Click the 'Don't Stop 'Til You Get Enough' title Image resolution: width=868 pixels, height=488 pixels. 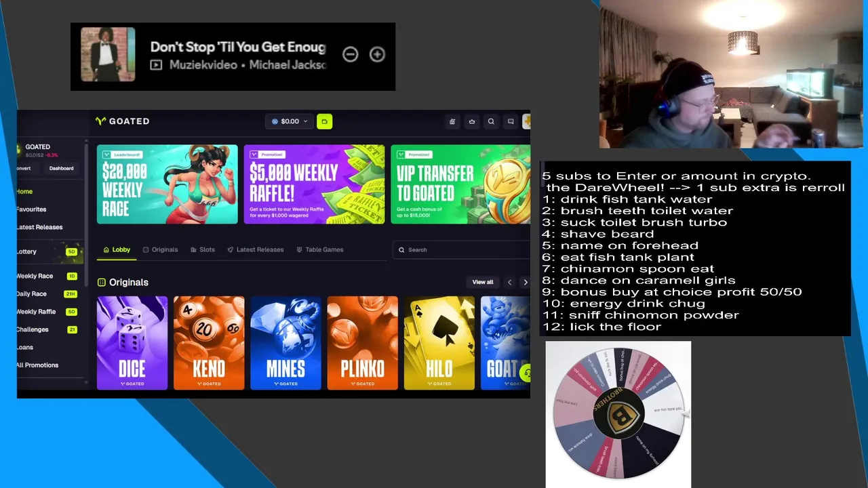point(238,47)
